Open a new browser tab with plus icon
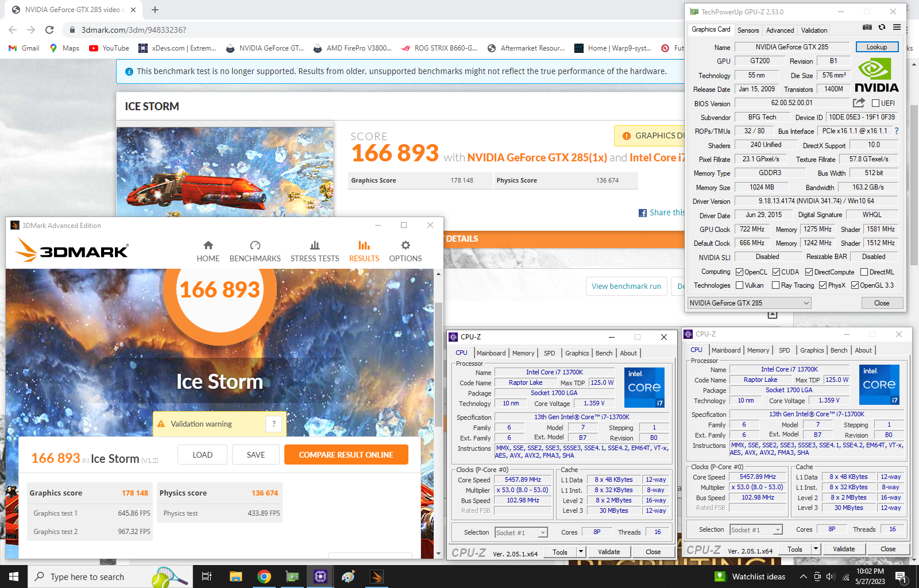 click(x=155, y=10)
